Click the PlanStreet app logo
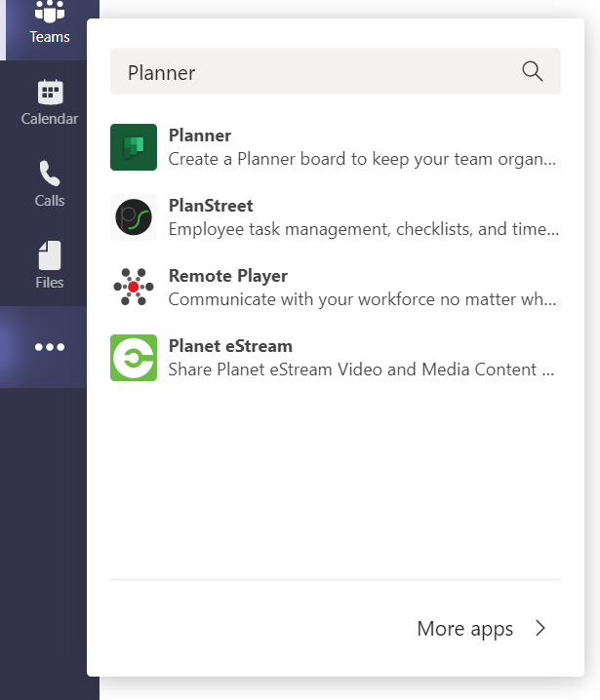 point(134,217)
